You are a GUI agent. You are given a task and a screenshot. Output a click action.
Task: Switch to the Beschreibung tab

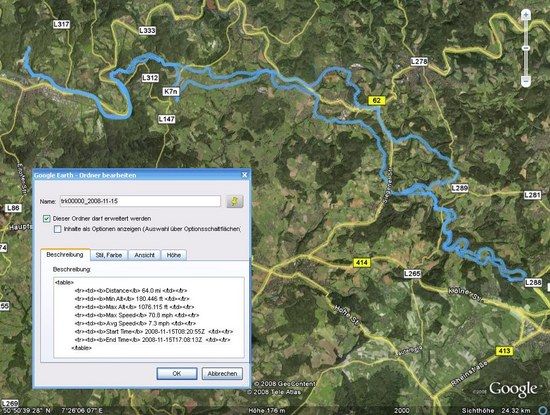point(65,255)
